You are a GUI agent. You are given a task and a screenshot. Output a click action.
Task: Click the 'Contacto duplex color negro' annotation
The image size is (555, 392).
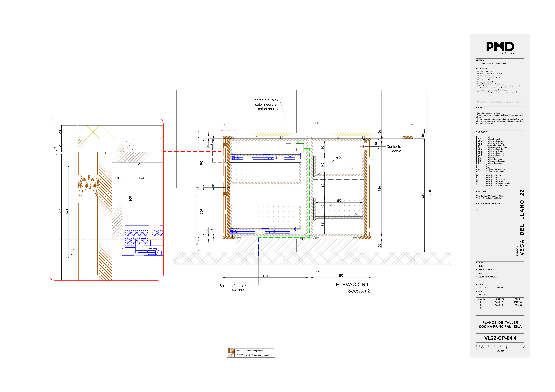click(x=265, y=104)
